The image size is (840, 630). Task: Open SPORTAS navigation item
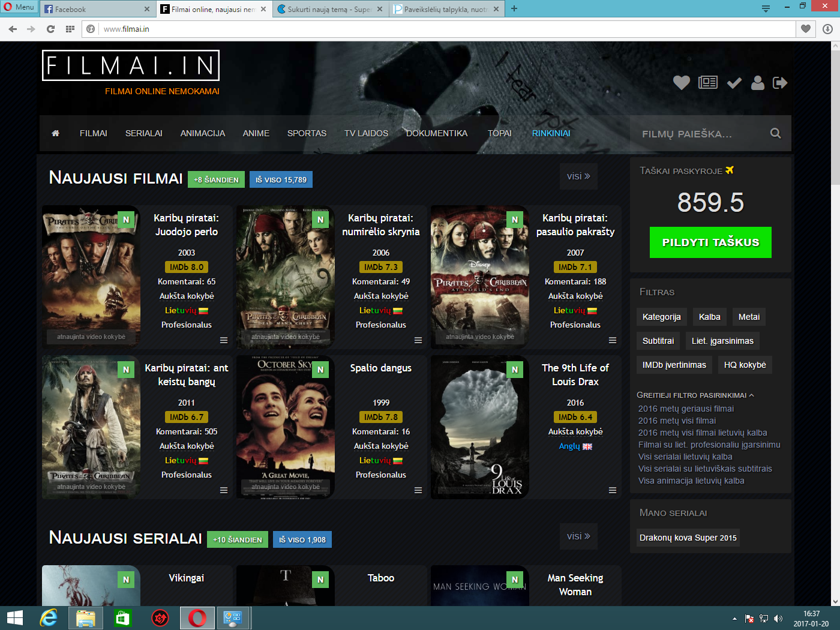pos(307,133)
